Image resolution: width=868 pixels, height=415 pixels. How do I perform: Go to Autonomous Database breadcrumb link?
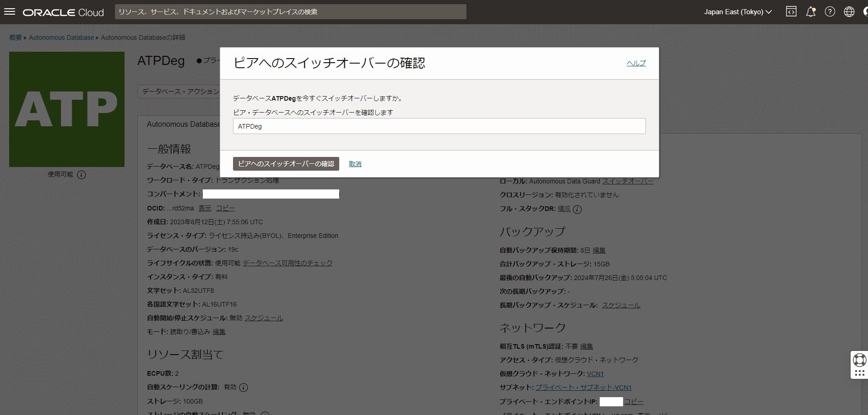61,38
